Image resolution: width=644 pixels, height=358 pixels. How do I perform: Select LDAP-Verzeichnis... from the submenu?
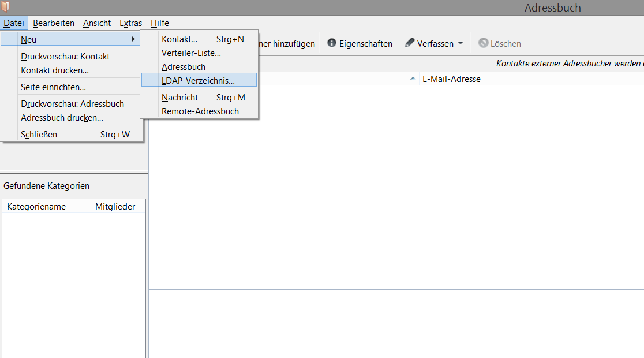198,80
